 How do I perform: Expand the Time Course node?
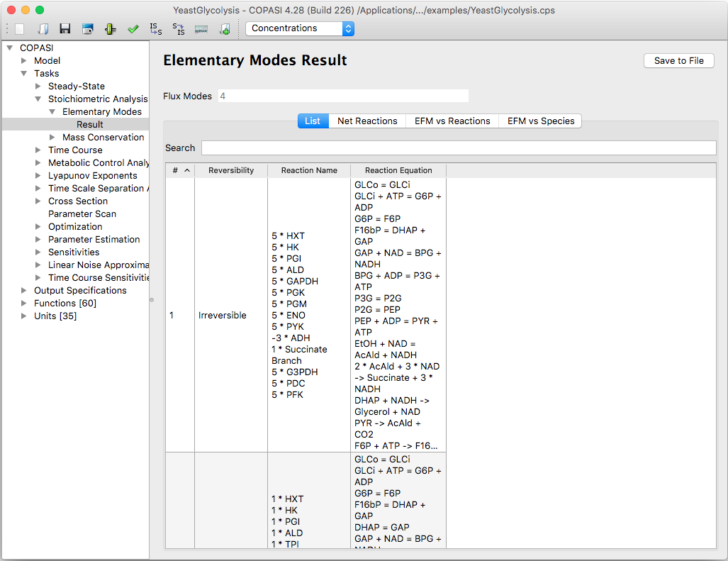(x=38, y=150)
